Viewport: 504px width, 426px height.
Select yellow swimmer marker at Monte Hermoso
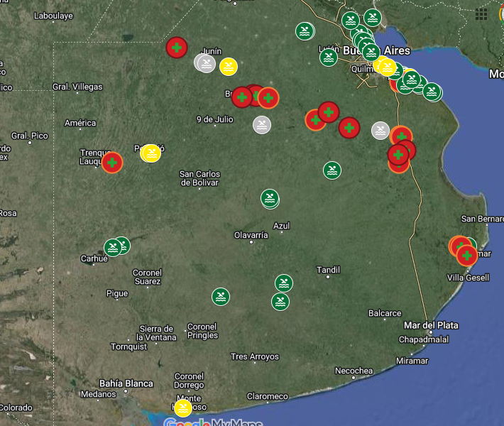click(x=183, y=408)
